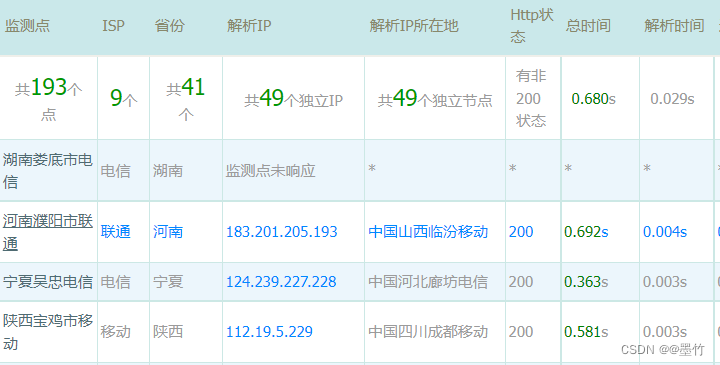
Task: Select 陕西 province cell
Action: [168, 332]
